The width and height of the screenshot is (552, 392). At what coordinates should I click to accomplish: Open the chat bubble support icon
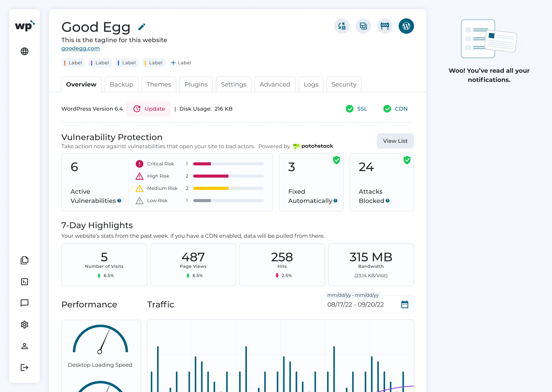24,303
